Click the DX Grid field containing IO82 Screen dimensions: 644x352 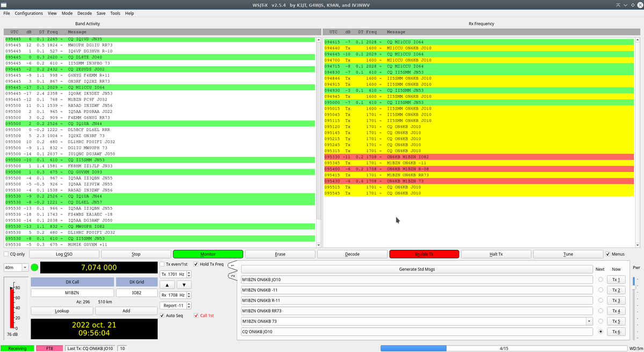tap(136, 293)
